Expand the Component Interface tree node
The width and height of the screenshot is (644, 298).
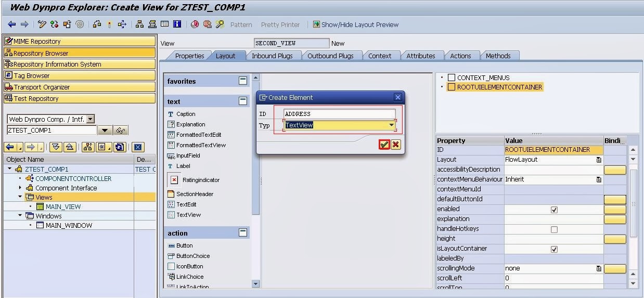21,188
